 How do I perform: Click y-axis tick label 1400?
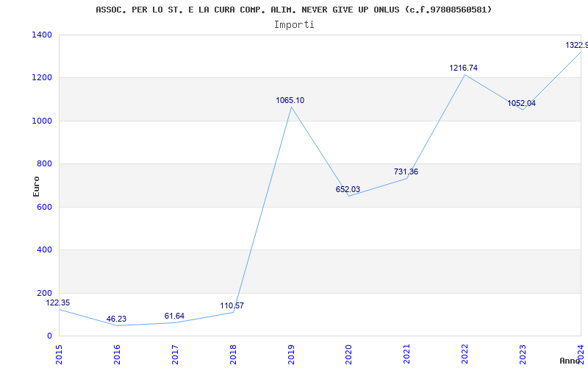pos(43,35)
